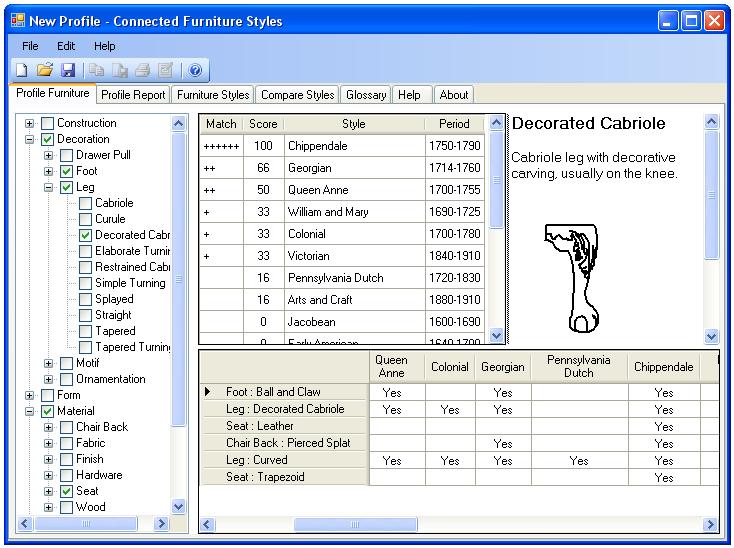734x548 pixels.
Task: Check the Cabriole leg checkbox
Action: point(86,203)
